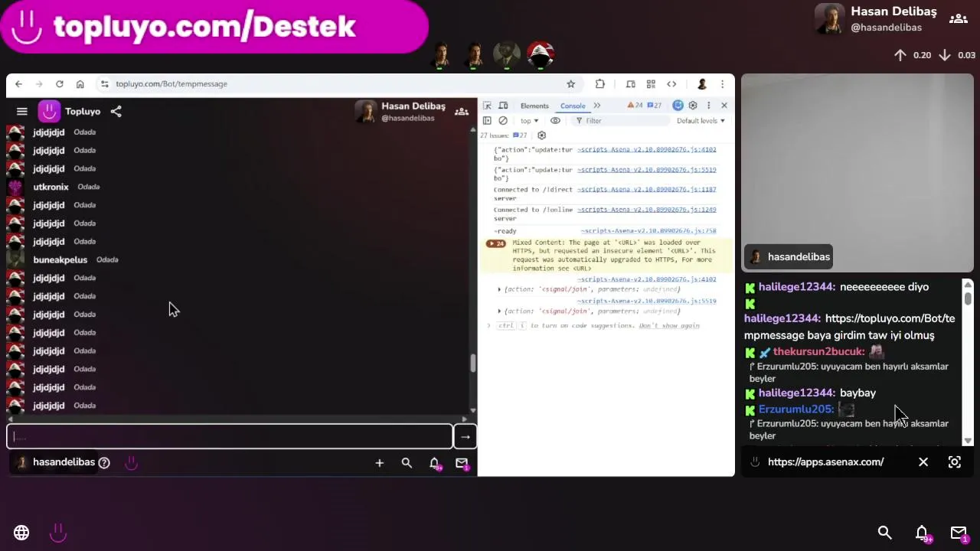The height and width of the screenshot is (551, 980).
Task: Expand the console prompt chevron
Action: pos(488,326)
